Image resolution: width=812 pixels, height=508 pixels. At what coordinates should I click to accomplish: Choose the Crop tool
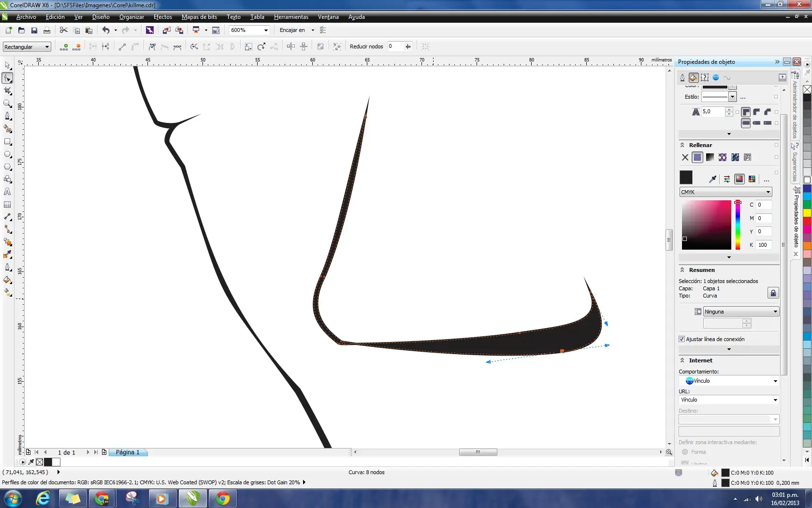[x=7, y=90]
